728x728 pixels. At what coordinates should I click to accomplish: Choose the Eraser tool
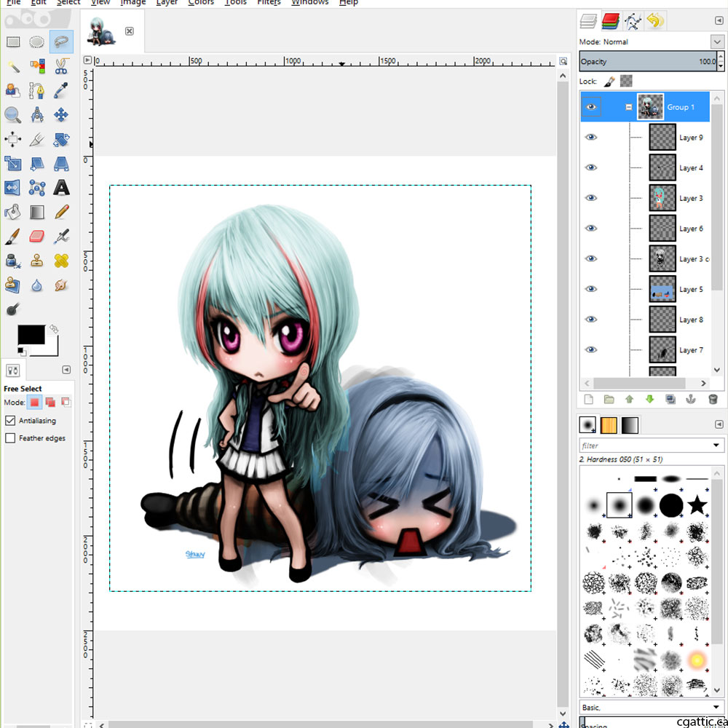click(x=37, y=237)
